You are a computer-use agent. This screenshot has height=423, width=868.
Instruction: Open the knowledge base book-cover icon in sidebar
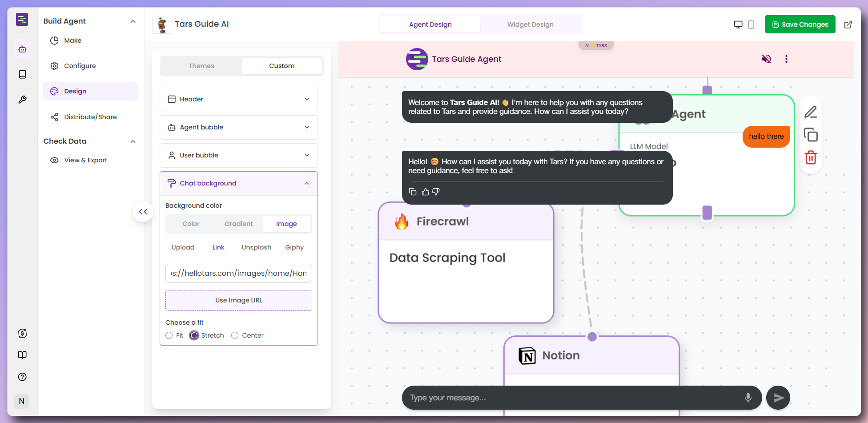point(22,74)
